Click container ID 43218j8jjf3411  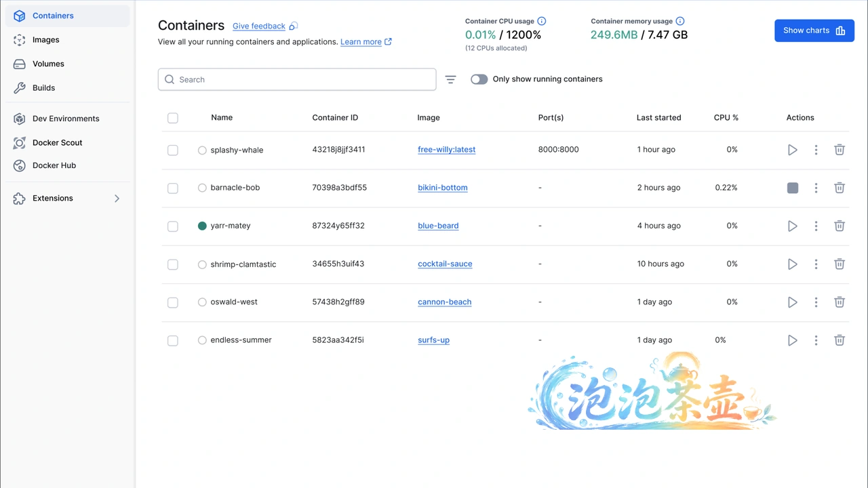pyautogui.click(x=338, y=150)
